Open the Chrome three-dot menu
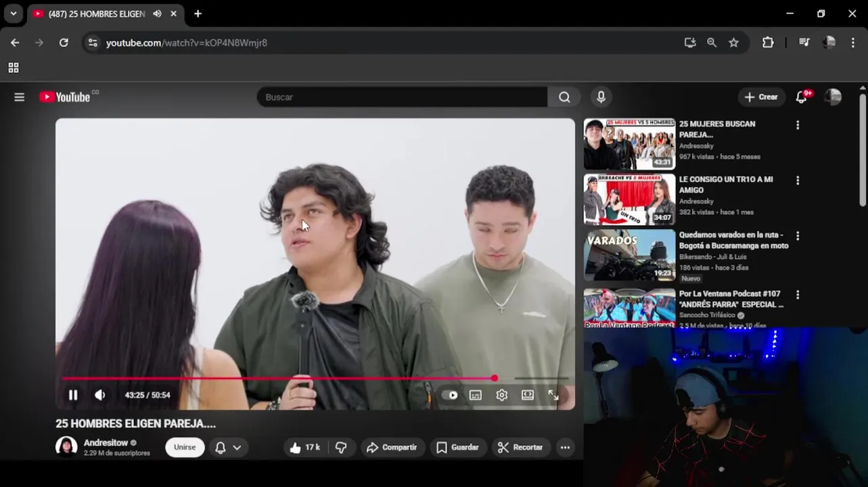 [x=852, y=43]
